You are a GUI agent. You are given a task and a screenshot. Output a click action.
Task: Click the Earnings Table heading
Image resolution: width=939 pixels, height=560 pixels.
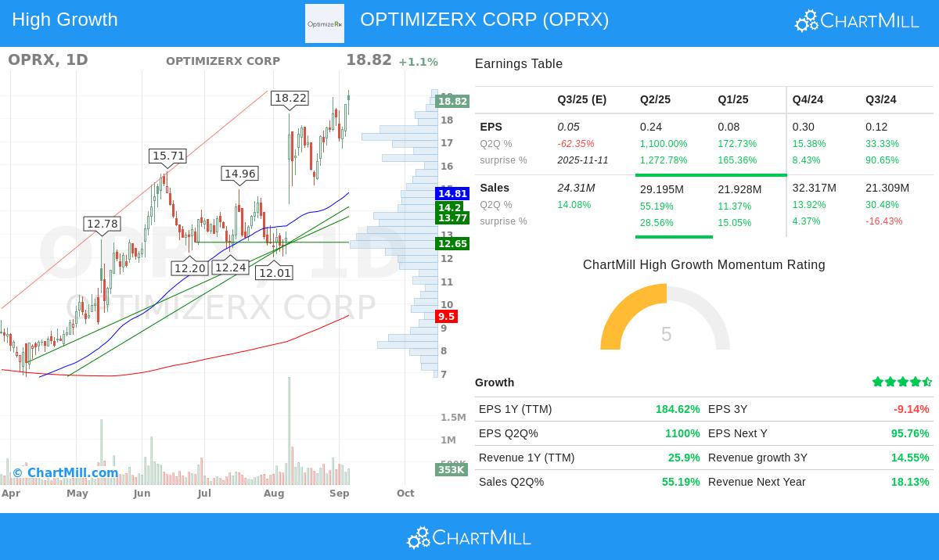point(519,64)
